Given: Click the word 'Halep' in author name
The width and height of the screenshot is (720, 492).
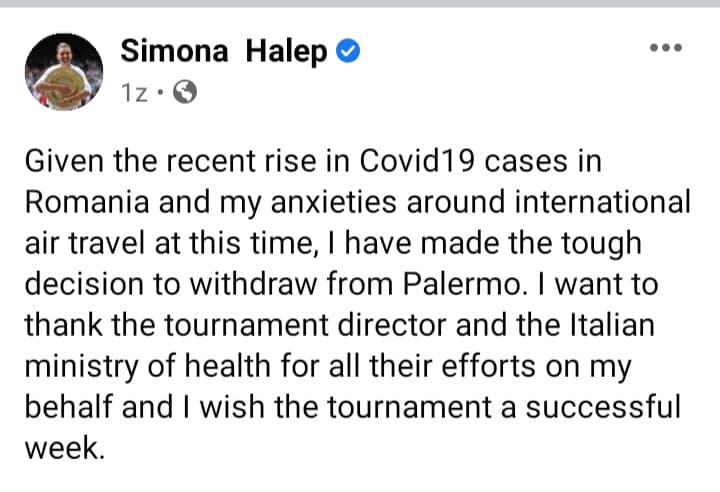Looking at the screenshot, I should point(287,51).
